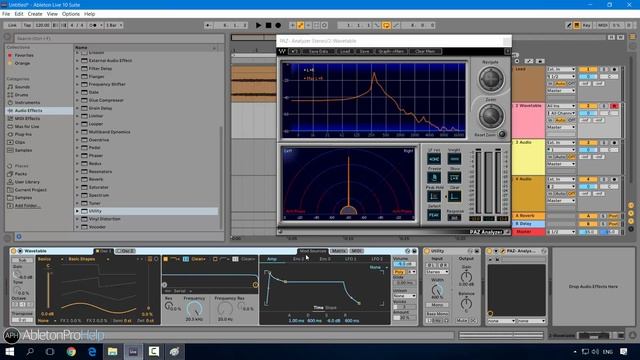Click the Save button in PAZ toolbar

pyautogui.click(x=364, y=51)
